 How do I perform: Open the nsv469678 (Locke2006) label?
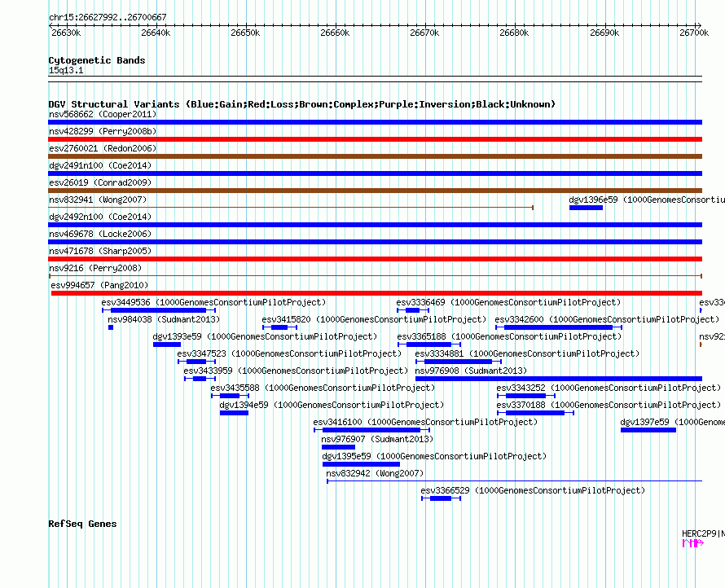coord(100,234)
